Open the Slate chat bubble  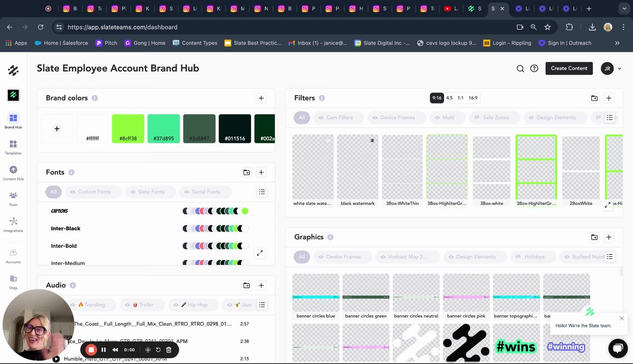618,349
